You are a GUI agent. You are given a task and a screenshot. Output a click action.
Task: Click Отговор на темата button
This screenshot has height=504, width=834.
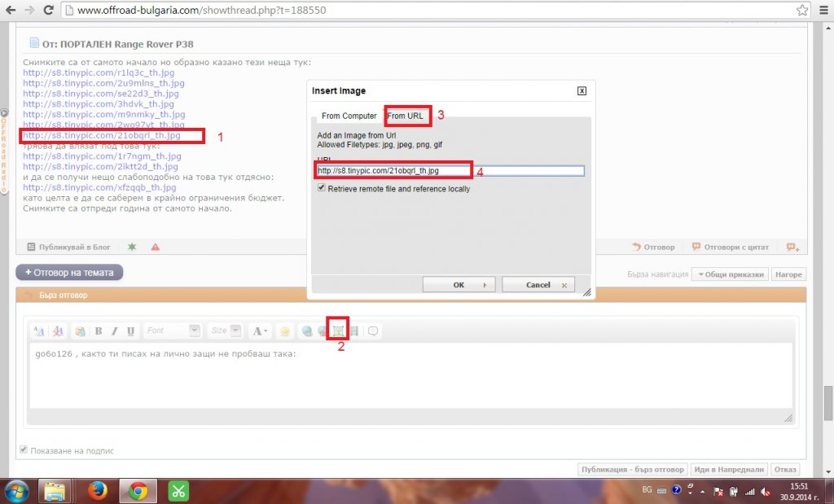[70, 272]
